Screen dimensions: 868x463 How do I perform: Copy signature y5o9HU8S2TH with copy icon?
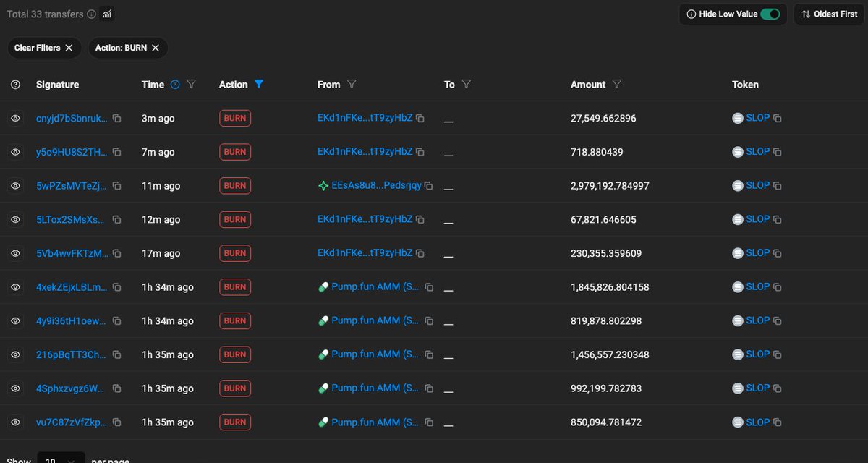(116, 152)
